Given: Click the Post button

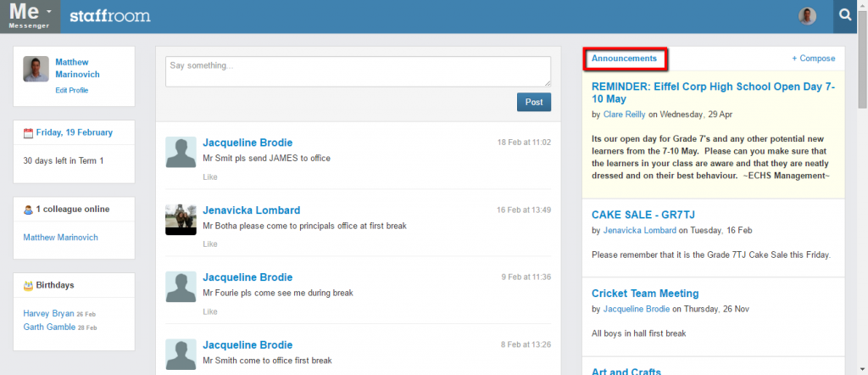Looking at the screenshot, I should point(534,102).
